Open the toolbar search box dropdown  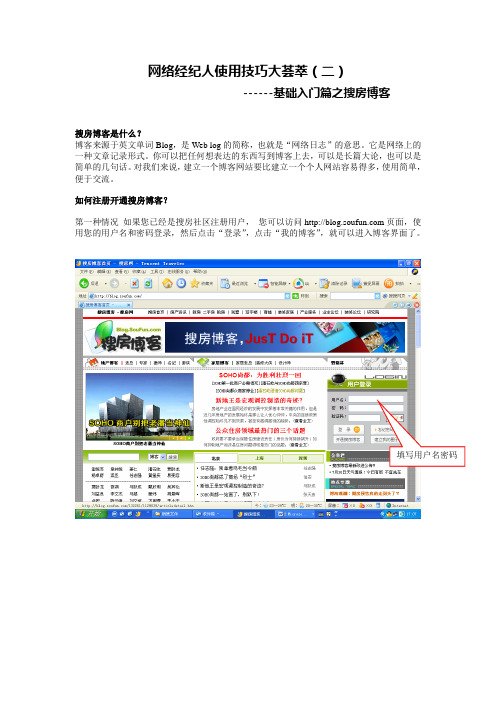377,296
